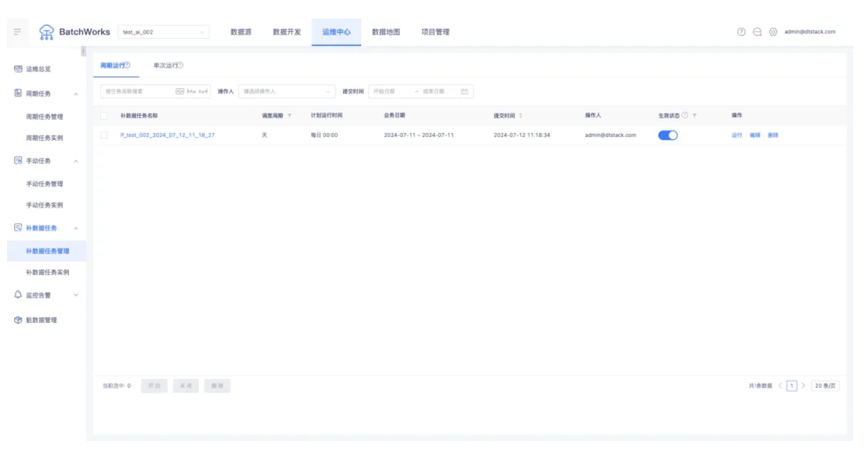The image size is (868, 461).
Task: Collapse the 手动任务 group chevron
Action: (x=76, y=161)
